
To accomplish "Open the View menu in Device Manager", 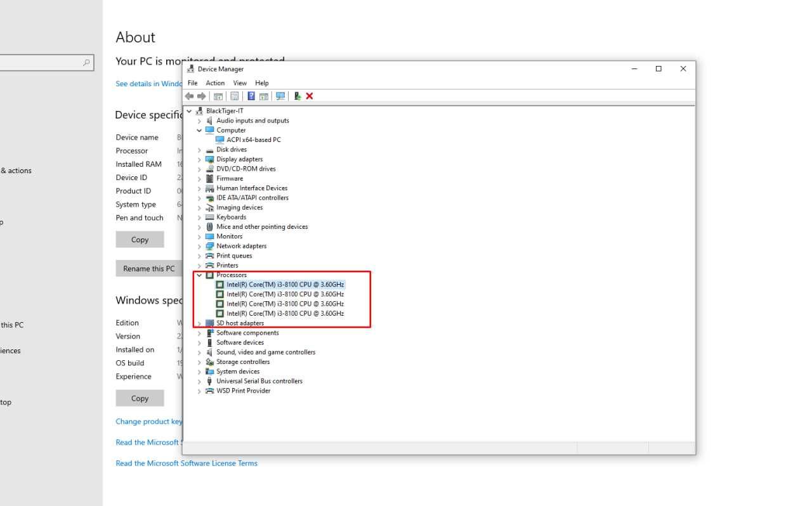I will pyautogui.click(x=240, y=83).
